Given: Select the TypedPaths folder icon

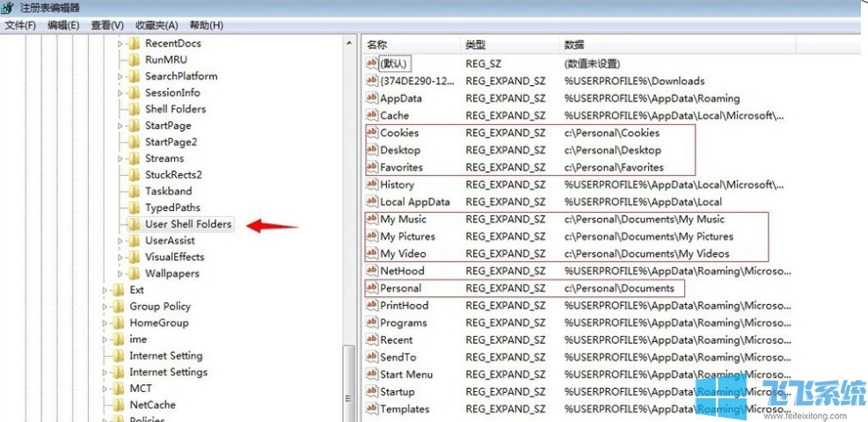Looking at the screenshot, I should [x=134, y=208].
